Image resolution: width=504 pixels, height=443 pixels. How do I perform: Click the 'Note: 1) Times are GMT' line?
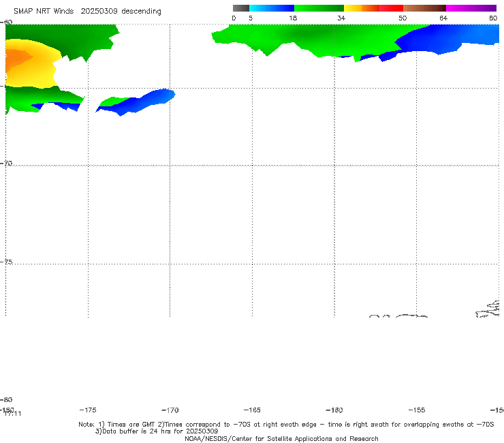tap(286, 425)
